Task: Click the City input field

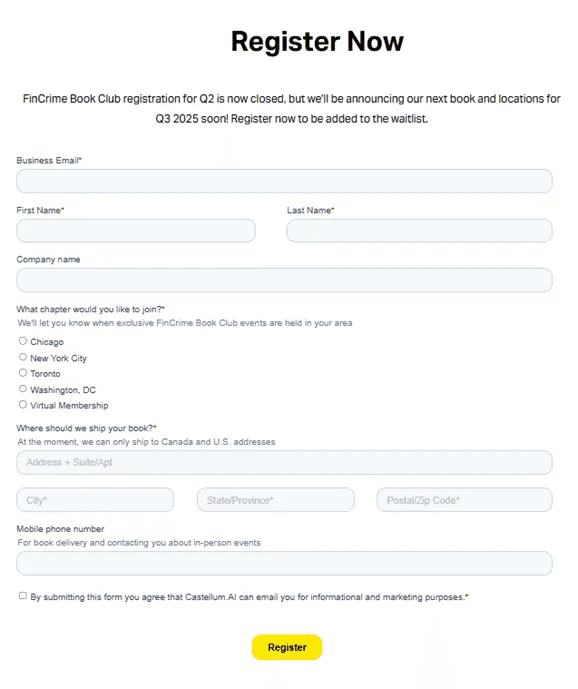Action: (x=95, y=500)
